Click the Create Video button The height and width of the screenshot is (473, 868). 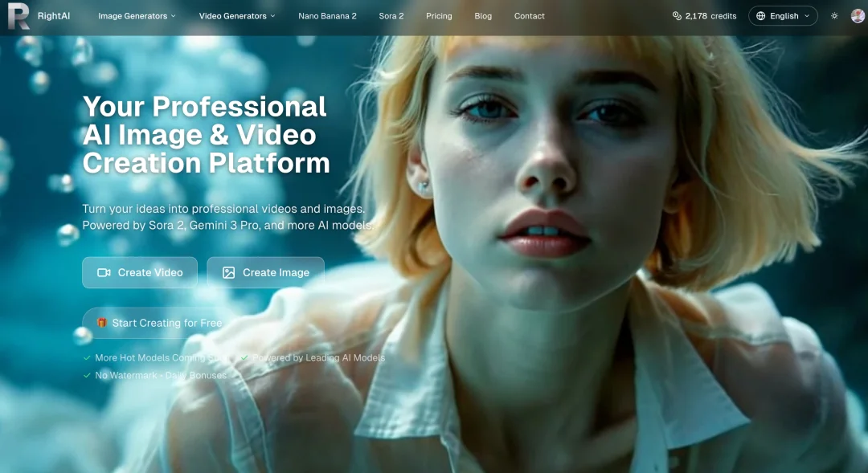point(139,272)
